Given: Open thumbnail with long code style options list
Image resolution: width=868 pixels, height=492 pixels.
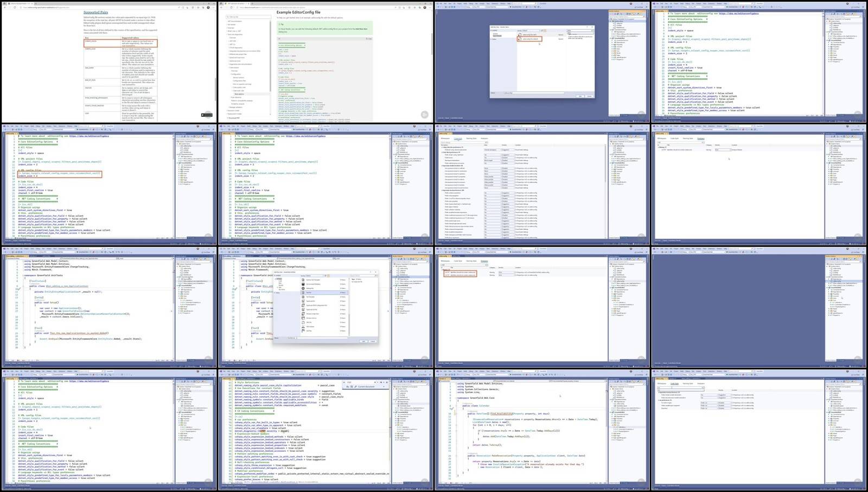Looking at the screenshot, I should tap(542, 185).
